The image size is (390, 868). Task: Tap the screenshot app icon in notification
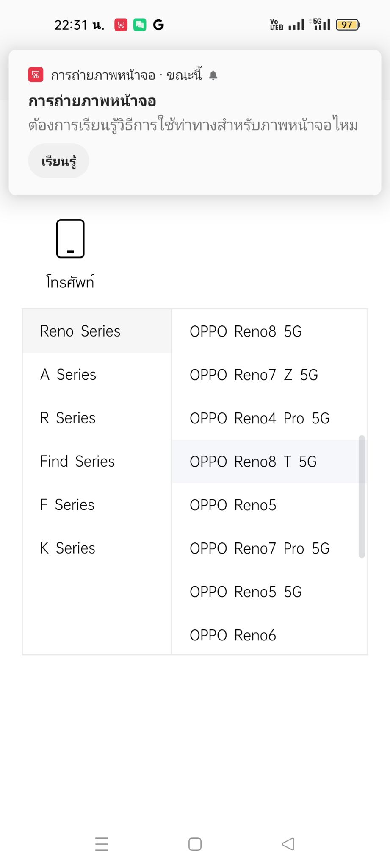[x=36, y=75]
